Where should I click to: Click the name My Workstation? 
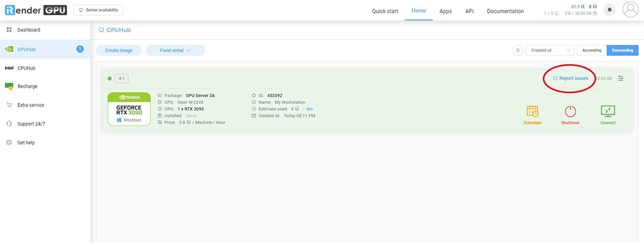tap(290, 102)
